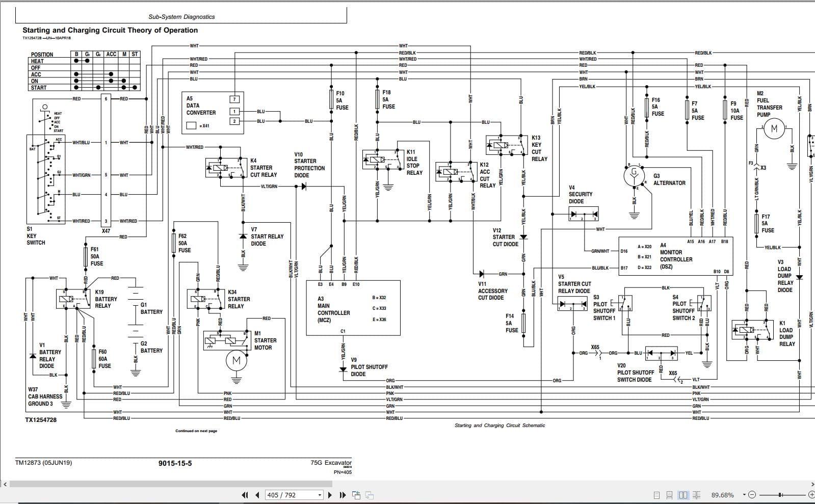This screenshot has width=815, height=504.
Task: Click the 89.68% zoom value
Action: pos(723,495)
